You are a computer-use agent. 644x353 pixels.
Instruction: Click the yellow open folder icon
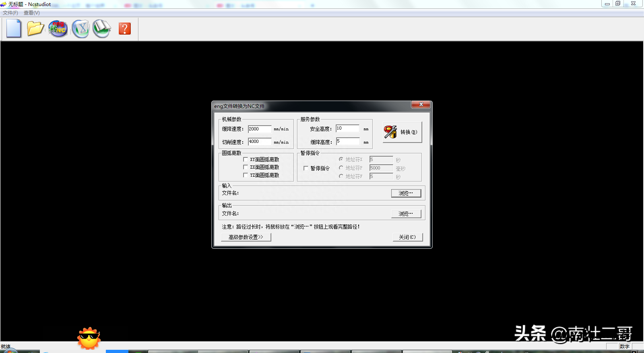click(x=35, y=29)
